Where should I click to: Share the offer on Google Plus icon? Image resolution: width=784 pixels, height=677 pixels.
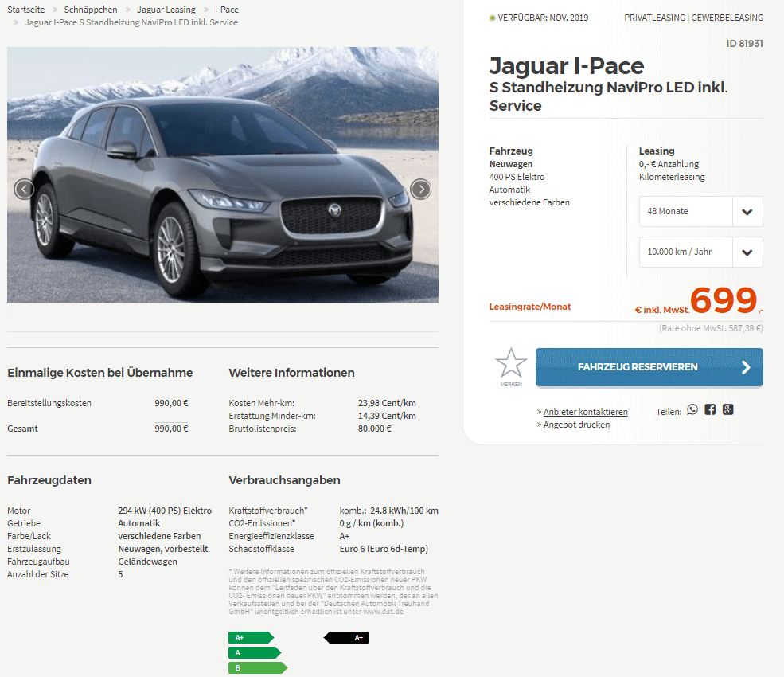click(x=728, y=410)
